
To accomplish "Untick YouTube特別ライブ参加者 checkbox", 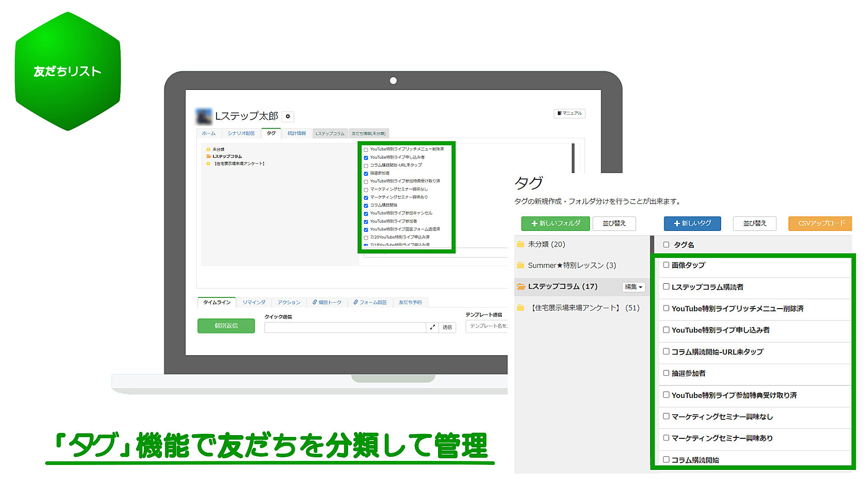I will click(x=366, y=222).
